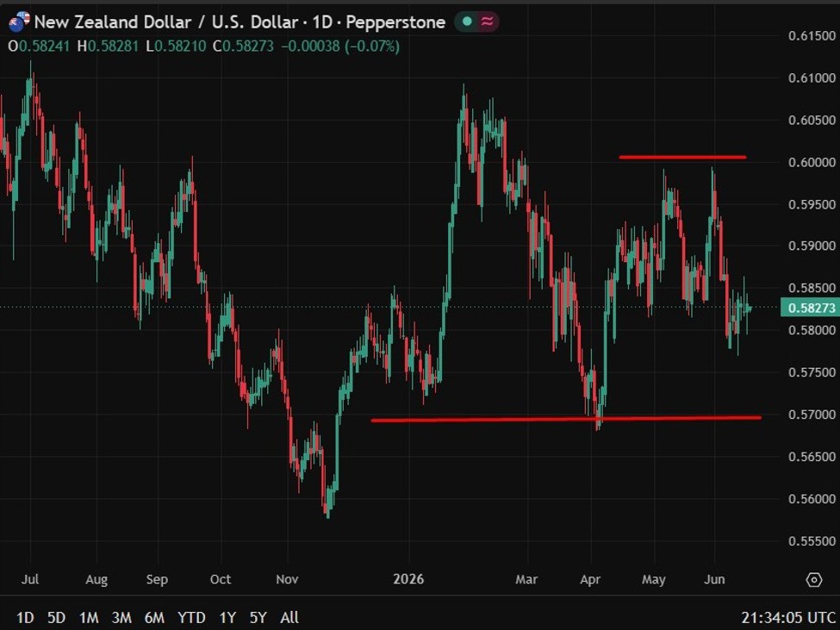840x630 pixels.
Task: Click the open value O0.58241
Action: click(39, 47)
